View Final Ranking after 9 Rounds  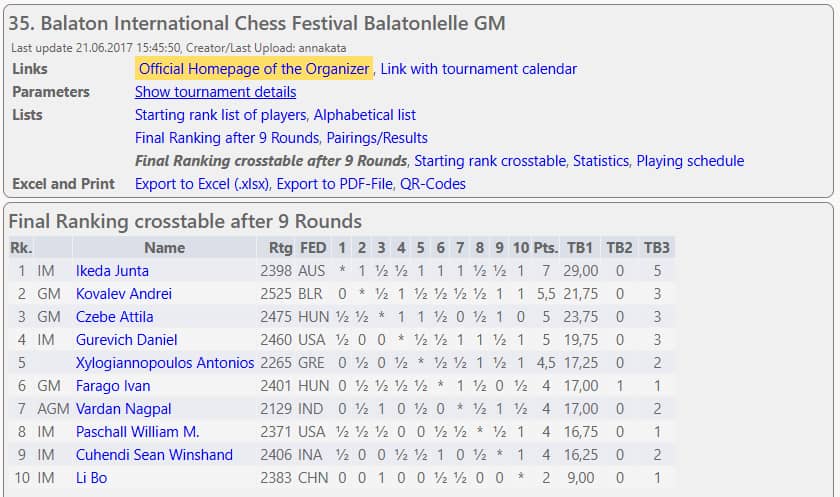[227, 138]
